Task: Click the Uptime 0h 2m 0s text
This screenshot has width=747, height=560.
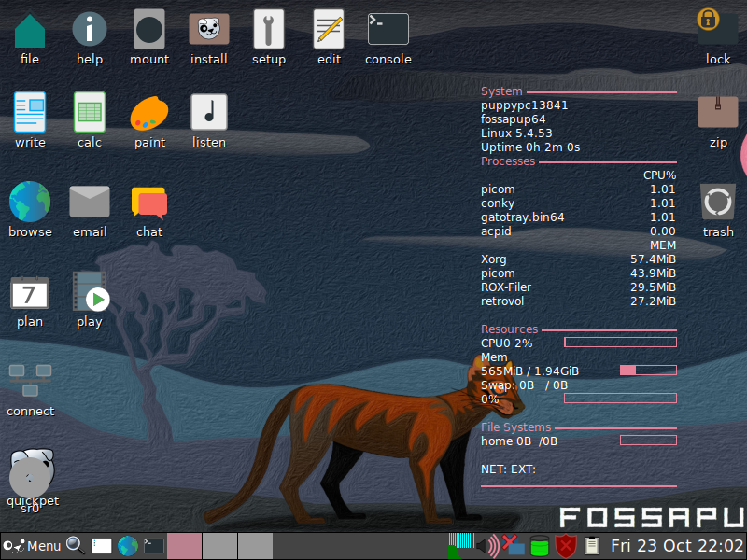Action: (530, 147)
